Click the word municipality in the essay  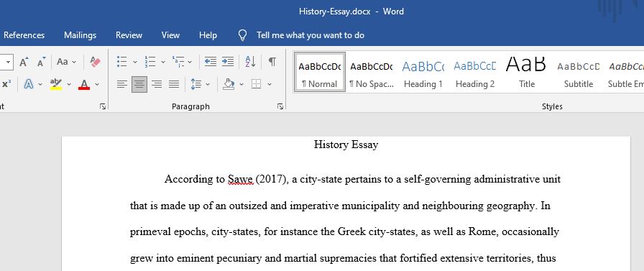[x=370, y=206]
